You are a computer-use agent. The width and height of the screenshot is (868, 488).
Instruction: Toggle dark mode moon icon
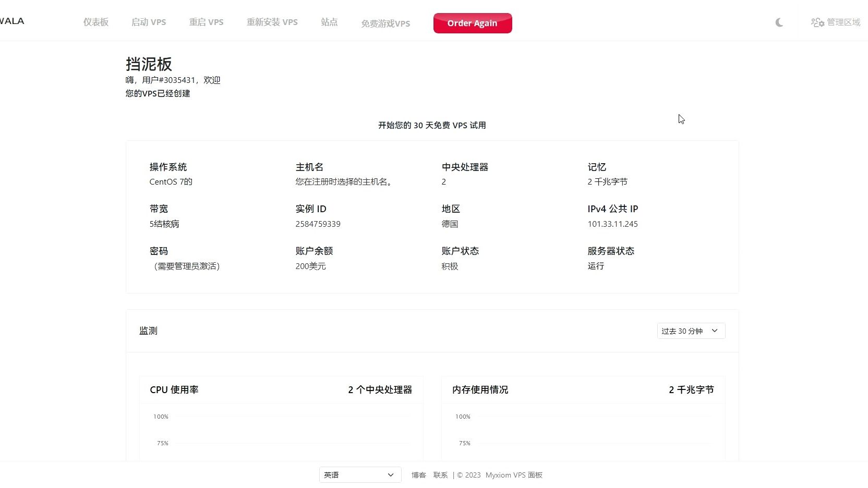pyautogui.click(x=779, y=22)
